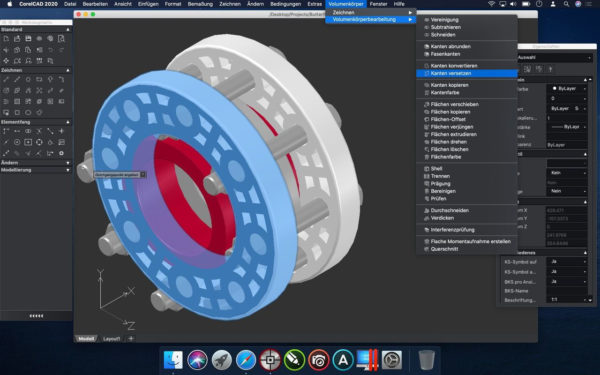Click the Undo arrow icon in Standard toolbar
This screenshot has width=600, height=375.
pos(50,50)
